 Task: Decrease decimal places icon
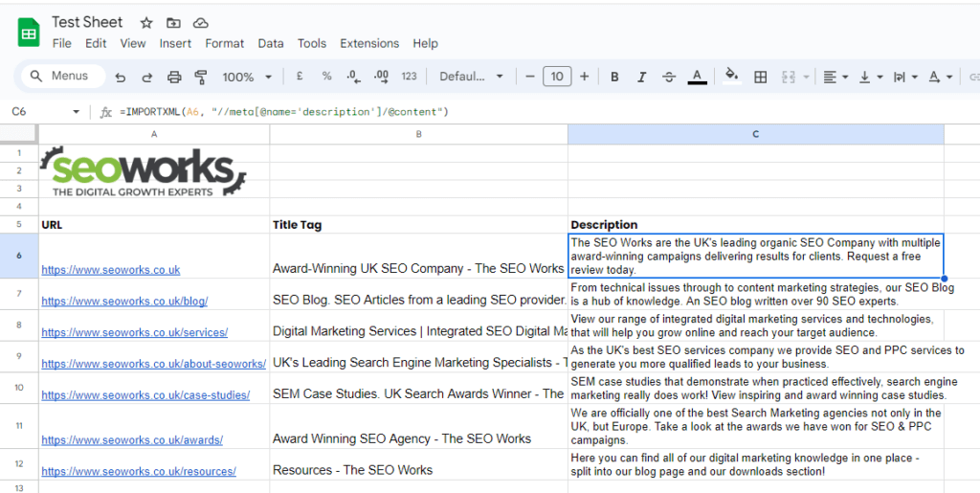[354, 77]
